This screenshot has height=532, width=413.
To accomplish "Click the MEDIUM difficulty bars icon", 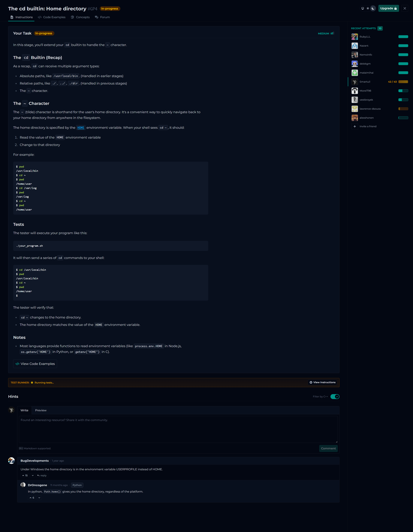I will (332, 33).
